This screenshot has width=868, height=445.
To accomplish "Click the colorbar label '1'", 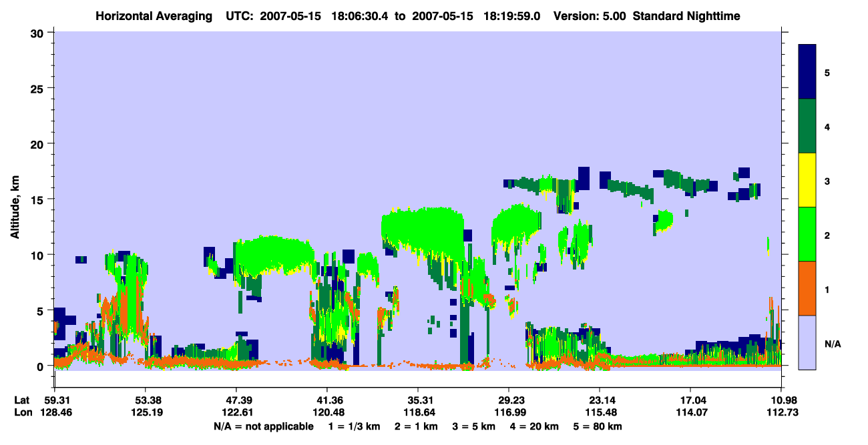I will [827, 290].
